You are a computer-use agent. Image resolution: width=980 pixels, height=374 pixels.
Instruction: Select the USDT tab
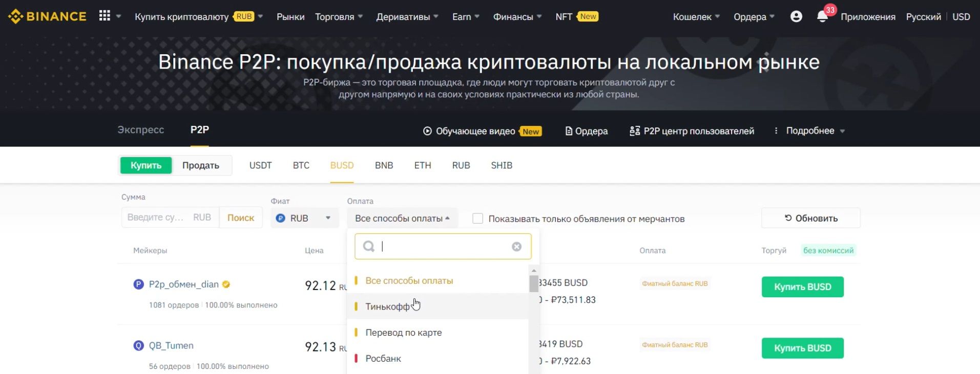pyautogui.click(x=260, y=165)
